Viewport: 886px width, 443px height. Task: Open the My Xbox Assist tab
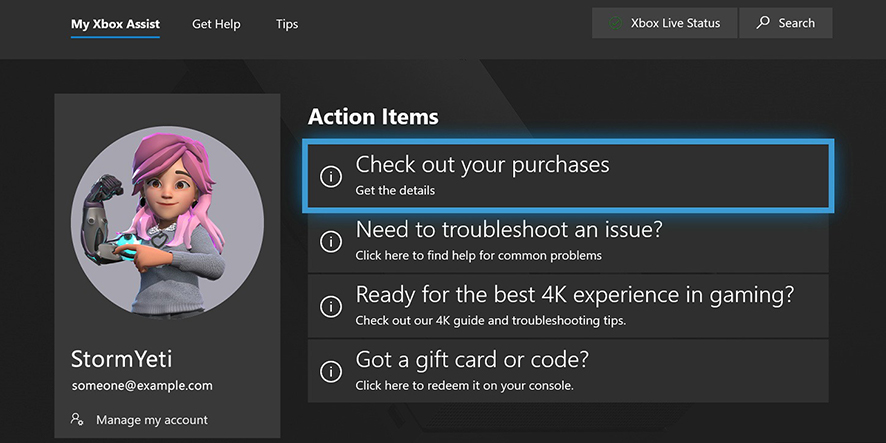click(115, 24)
